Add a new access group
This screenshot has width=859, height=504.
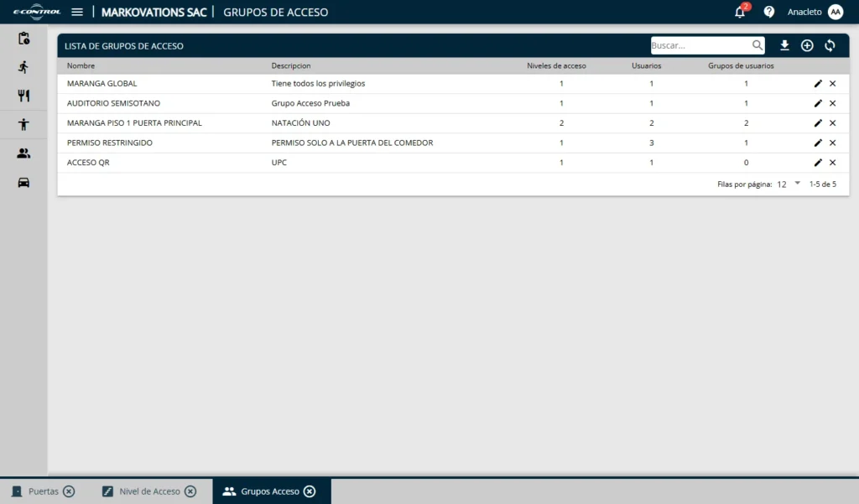click(x=807, y=45)
